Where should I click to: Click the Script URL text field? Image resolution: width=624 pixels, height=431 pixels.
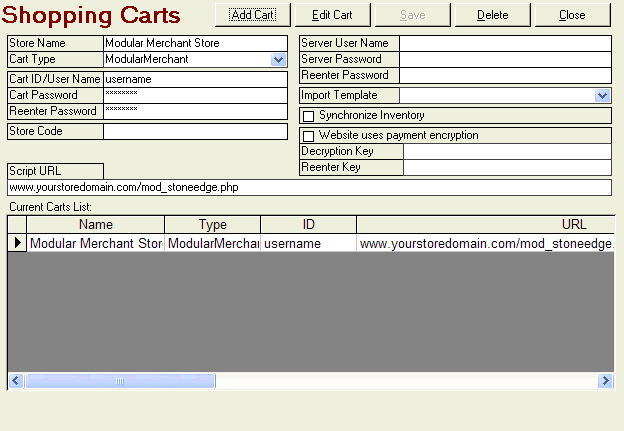(309, 187)
